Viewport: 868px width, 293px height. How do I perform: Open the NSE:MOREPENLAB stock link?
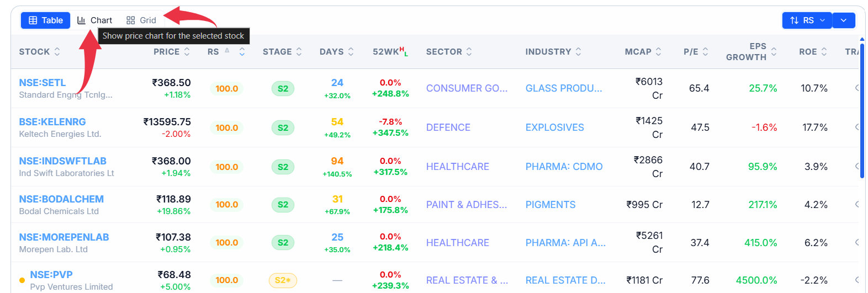pos(64,237)
